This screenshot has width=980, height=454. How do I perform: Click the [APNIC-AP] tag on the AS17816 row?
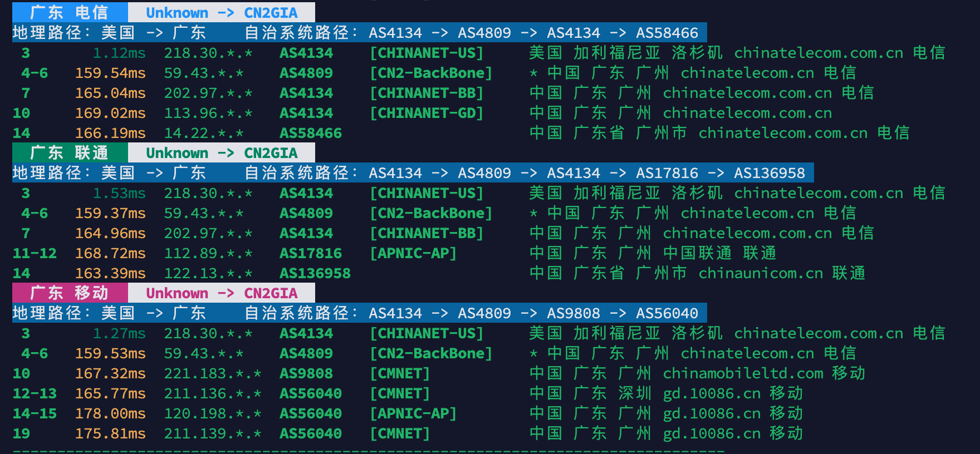[x=413, y=253]
